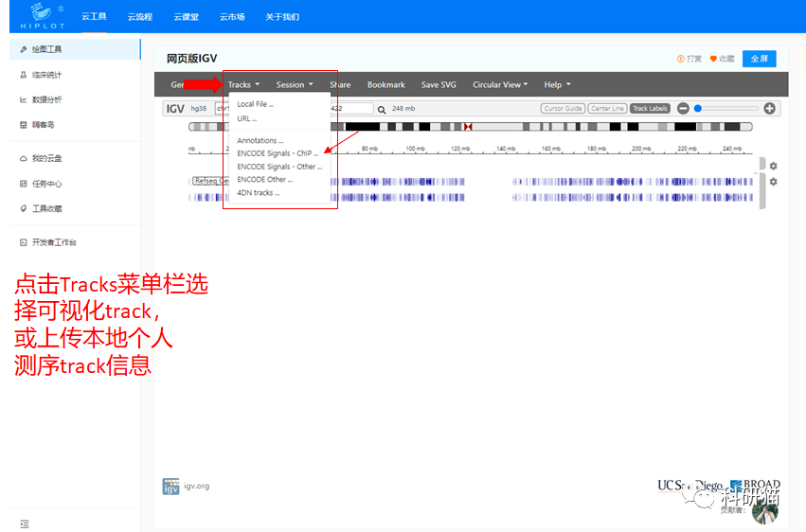This screenshot has height=532, width=806.
Task: Click the 全屏 fullscreen button
Action: 759,59
